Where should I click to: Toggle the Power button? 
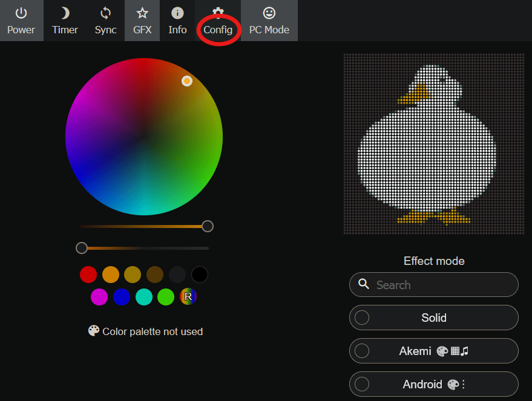(x=21, y=21)
